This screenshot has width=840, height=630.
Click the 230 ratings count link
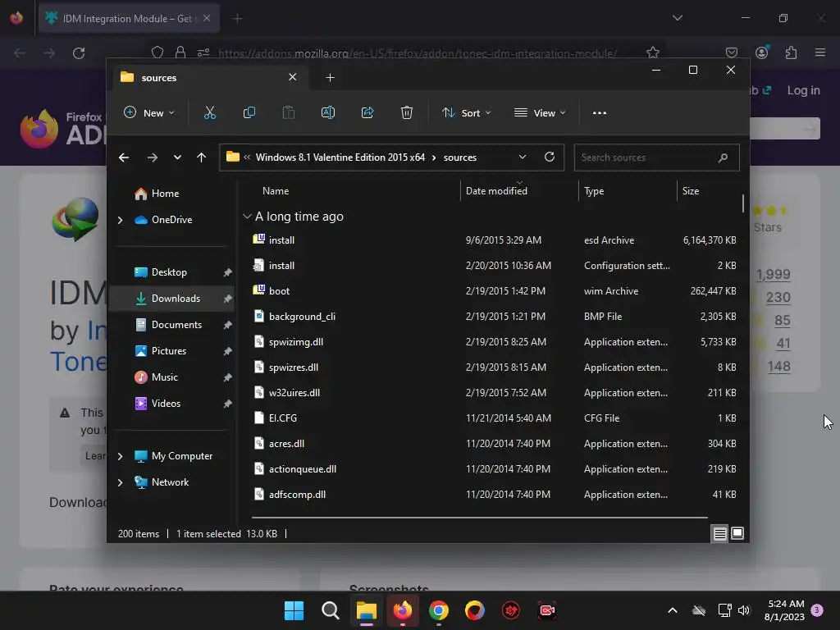[x=778, y=297]
